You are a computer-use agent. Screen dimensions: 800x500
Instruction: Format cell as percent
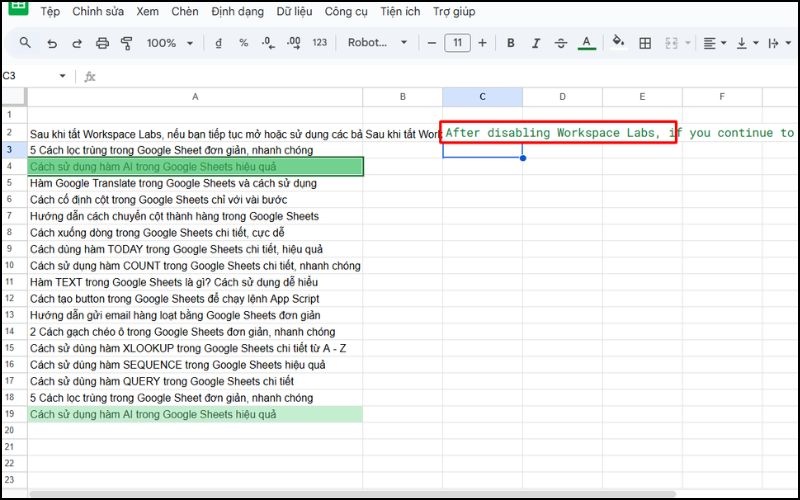[243, 43]
